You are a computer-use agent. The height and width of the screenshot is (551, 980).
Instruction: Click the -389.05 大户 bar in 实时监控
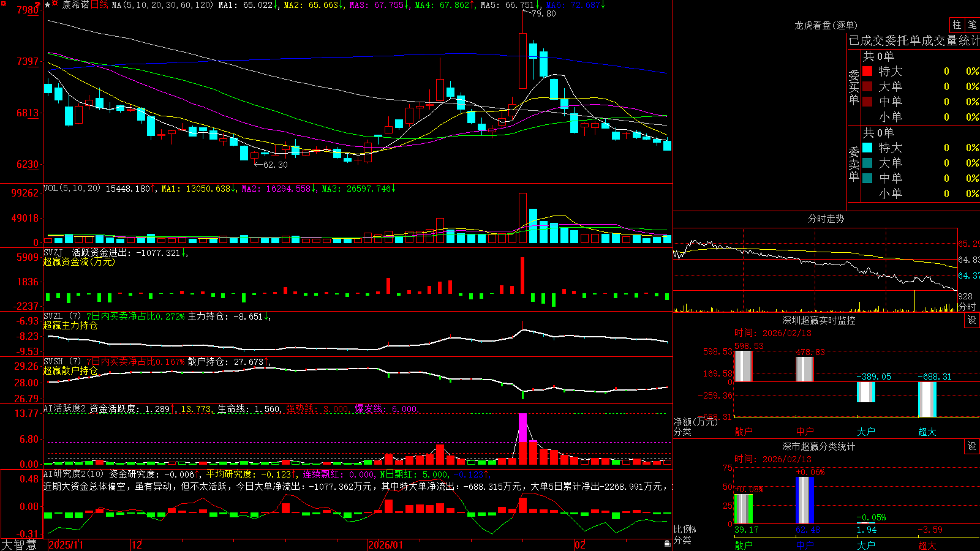(x=865, y=392)
